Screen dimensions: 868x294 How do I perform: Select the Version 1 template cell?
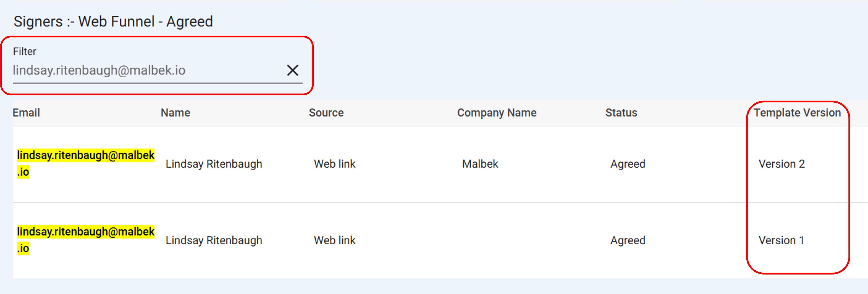[x=781, y=240]
